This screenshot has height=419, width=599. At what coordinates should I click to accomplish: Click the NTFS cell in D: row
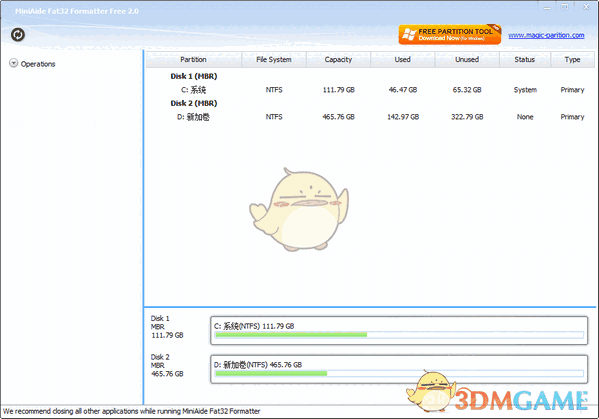[x=274, y=117]
